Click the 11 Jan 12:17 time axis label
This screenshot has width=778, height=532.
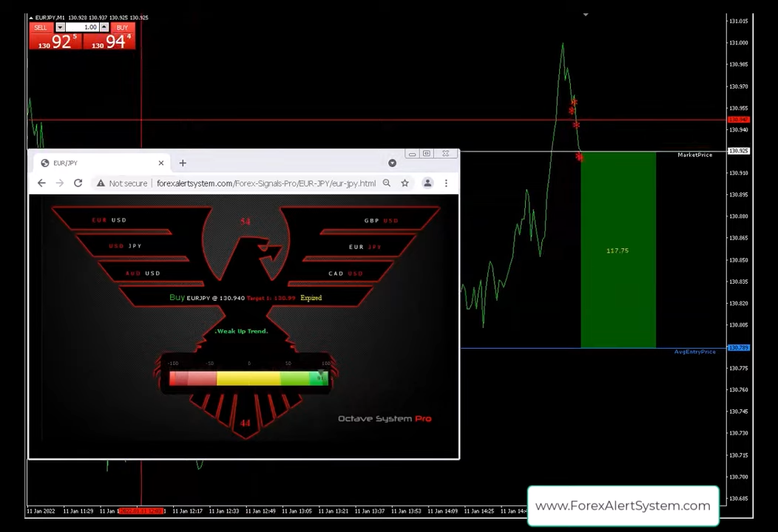tap(187, 511)
